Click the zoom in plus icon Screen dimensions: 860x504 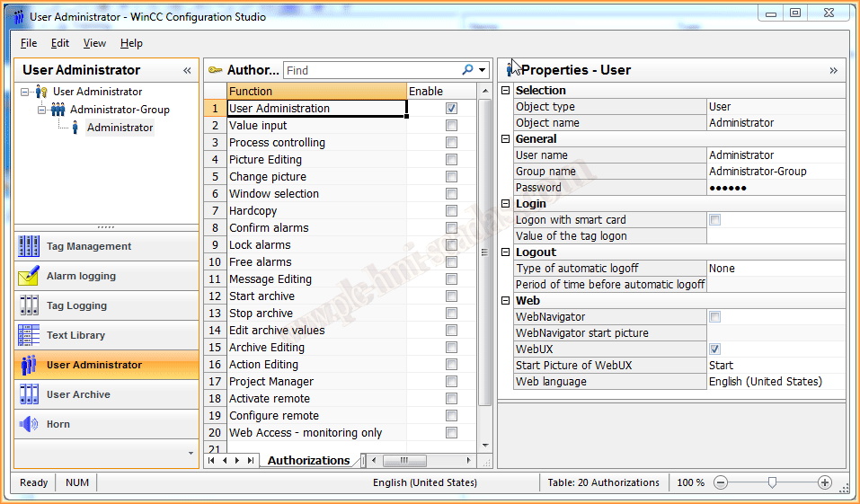tap(824, 482)
